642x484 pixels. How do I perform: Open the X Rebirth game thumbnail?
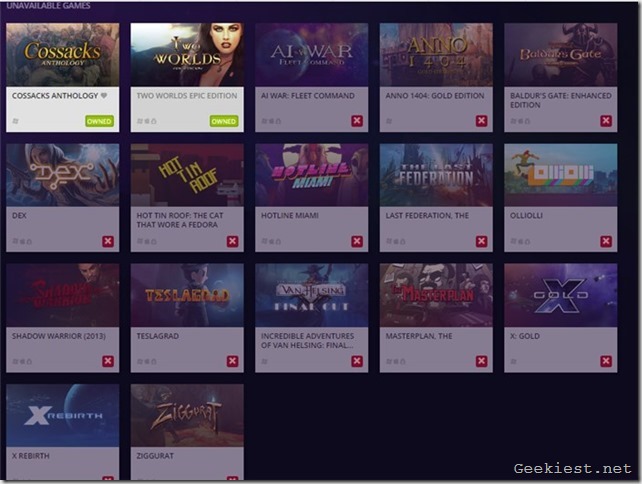(62, 415)
